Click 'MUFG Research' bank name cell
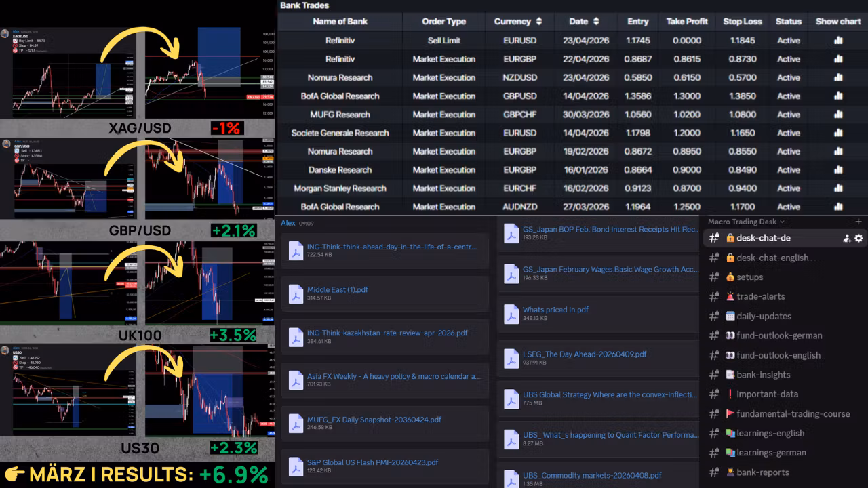Viewport: 868px width, 488px height. coord(340,115)
